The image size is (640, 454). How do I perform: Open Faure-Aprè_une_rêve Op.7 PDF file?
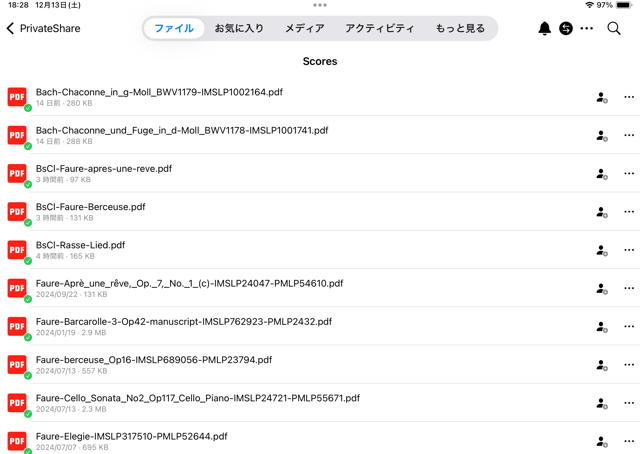[189, 283]
